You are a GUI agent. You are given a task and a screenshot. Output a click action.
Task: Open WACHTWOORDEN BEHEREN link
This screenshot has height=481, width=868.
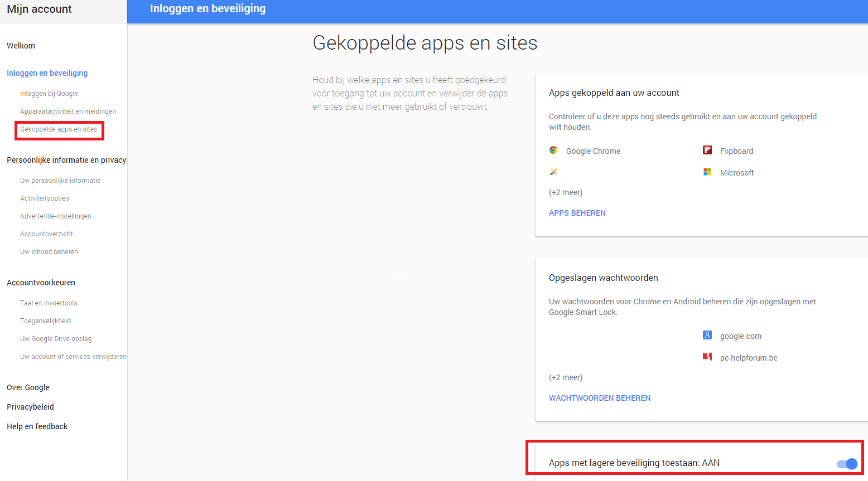pos(599,398)
